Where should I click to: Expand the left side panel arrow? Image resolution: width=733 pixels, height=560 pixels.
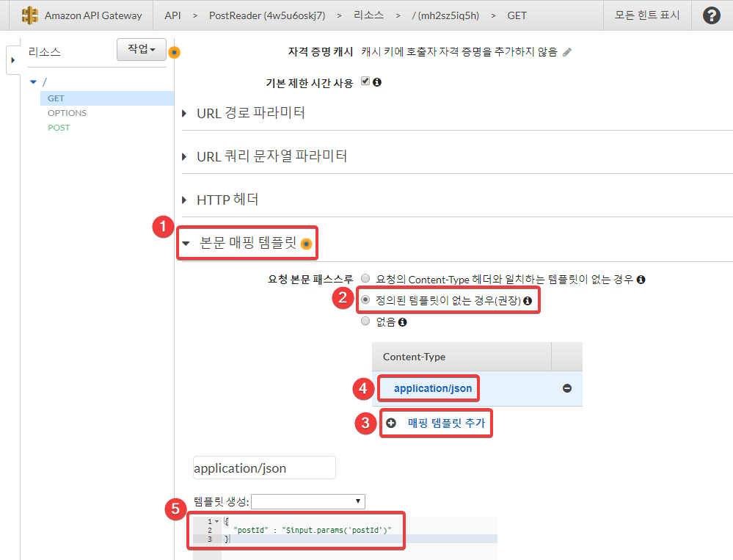[13, 60]
